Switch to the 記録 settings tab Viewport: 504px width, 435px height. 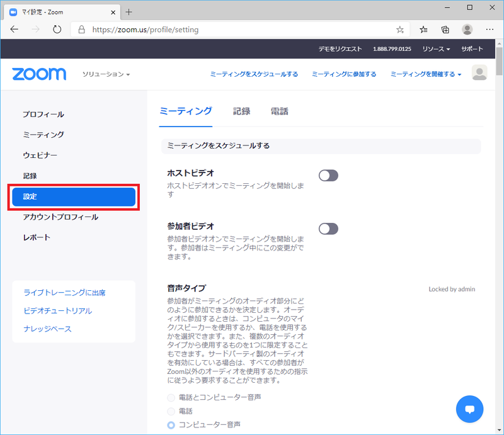click(x=241, y=111)
